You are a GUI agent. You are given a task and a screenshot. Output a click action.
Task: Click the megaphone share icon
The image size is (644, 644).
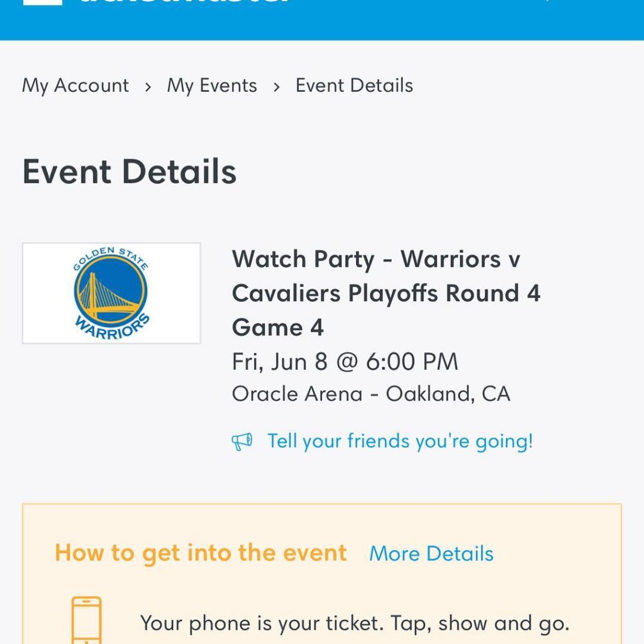(242, 441)
